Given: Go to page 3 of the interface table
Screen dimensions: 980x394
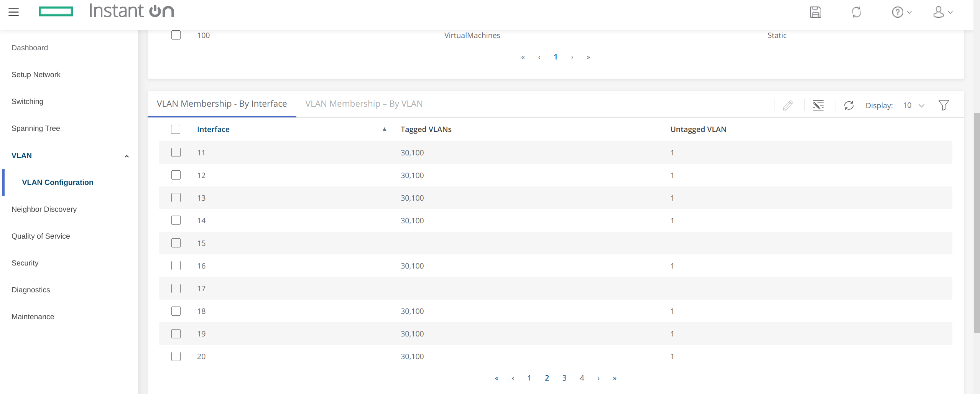Looking at the screenshot, I should pyautogui.click(x=564, y=378).
